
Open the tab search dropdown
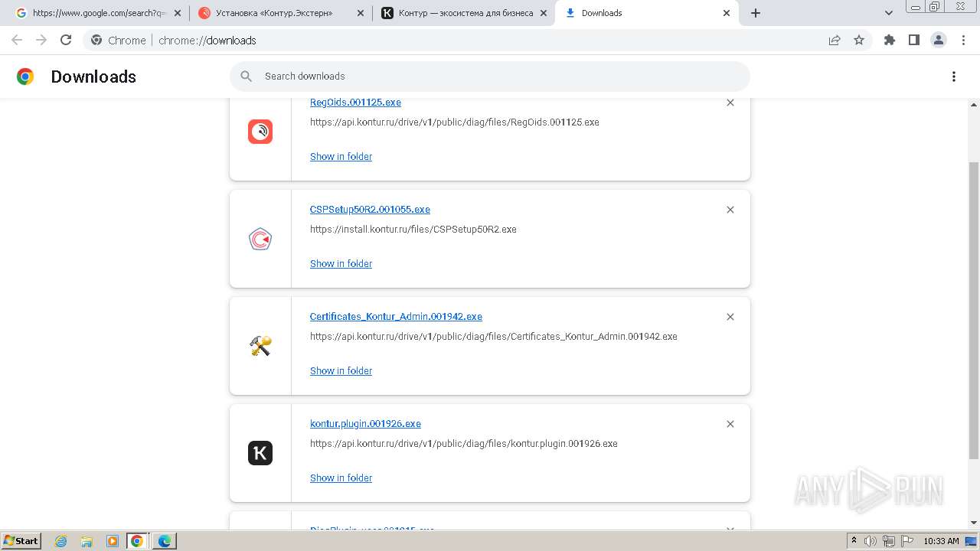pyautogui.click(x=889, y=13)
